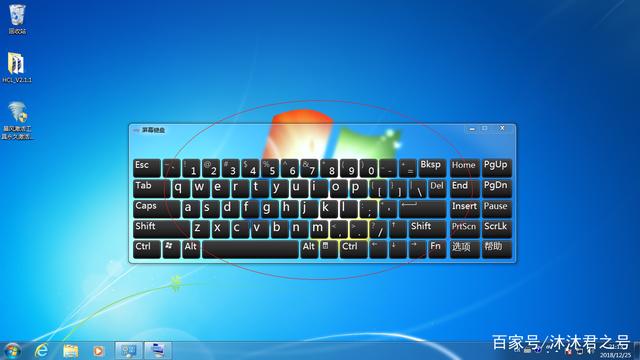
Task: Click the context menu key beside Alt
Action: [329, 249]
